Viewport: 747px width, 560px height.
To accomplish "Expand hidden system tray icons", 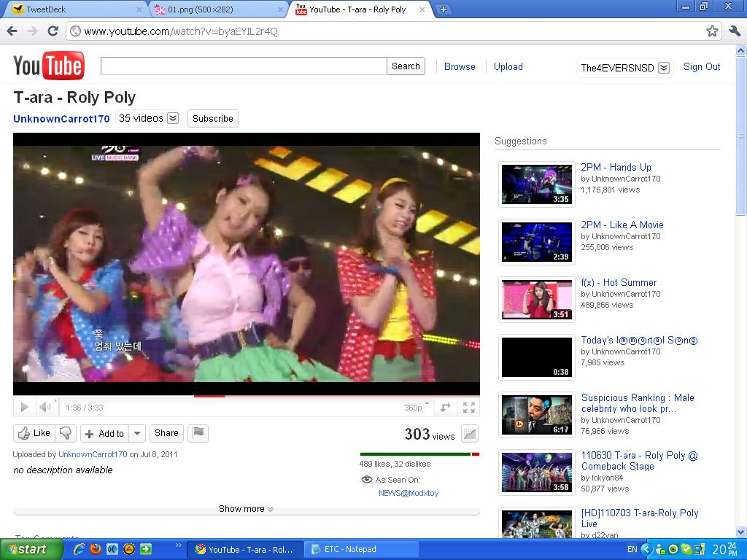I will coord(646,549).
